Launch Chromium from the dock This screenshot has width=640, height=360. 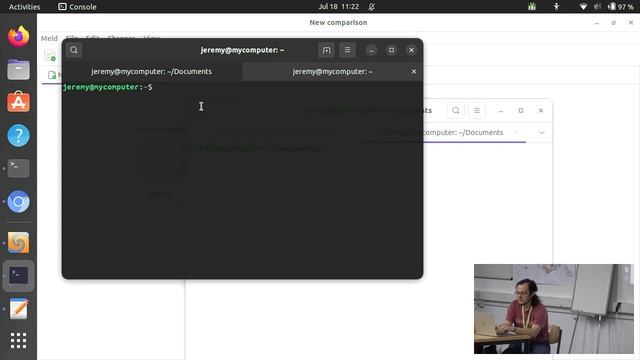click(x=18, y=201)
